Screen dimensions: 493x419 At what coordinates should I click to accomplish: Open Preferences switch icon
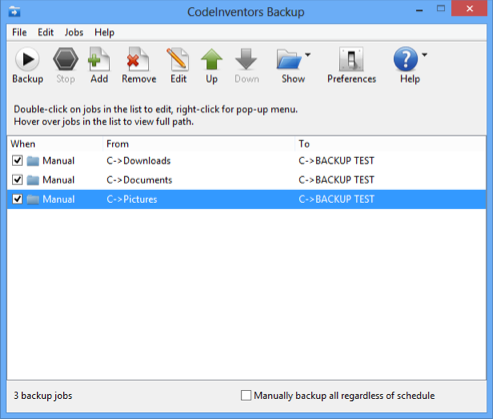coord(351,59)
